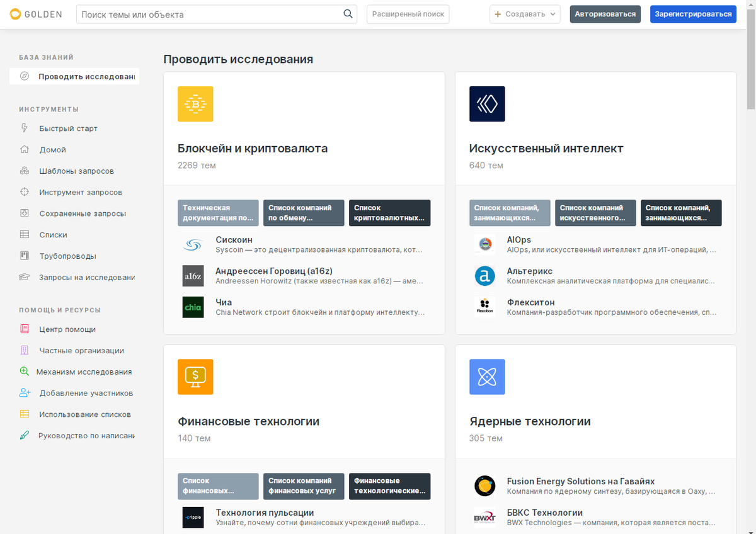This screenshot has height=534, width=756.
Task: Click the Флекситон logo
Action: pyautogui.click(x=484, y=307)
